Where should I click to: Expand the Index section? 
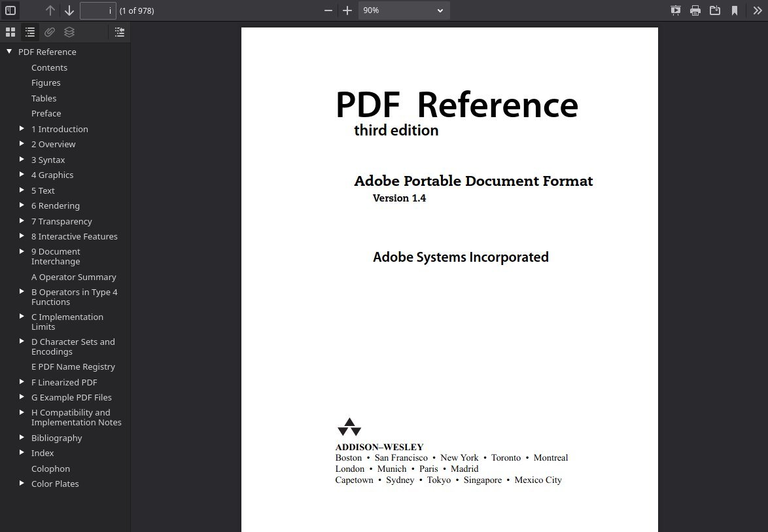click(x=22, y=453)
